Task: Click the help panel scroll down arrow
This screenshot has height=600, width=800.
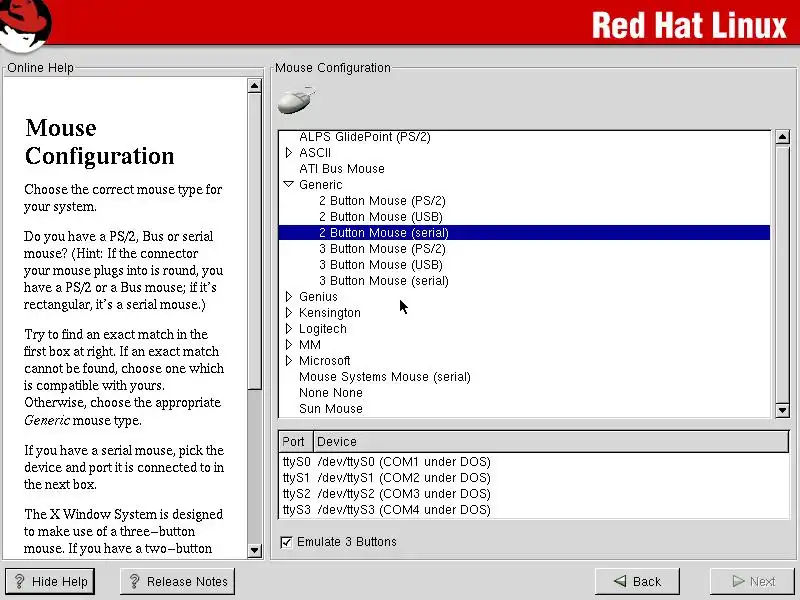Action: click(254, 550)
